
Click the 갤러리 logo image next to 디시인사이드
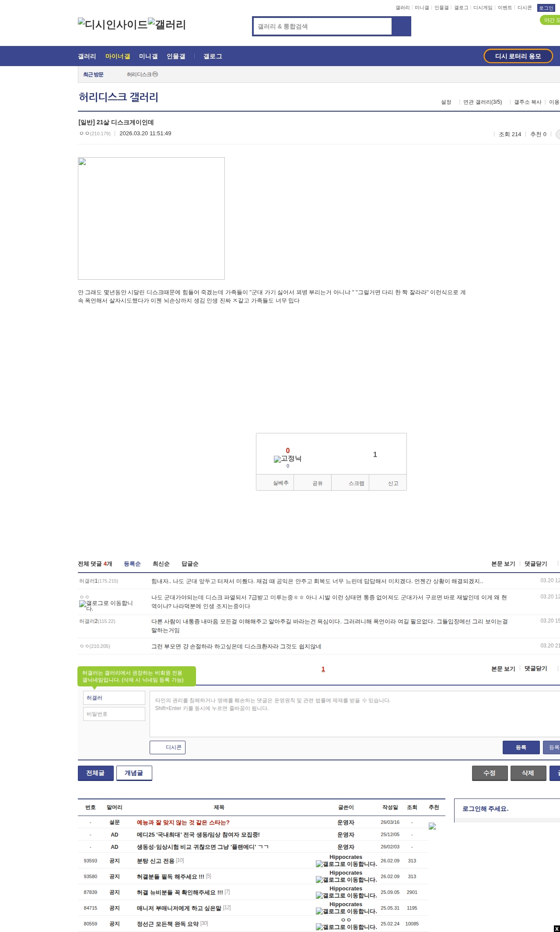[167, 25]
